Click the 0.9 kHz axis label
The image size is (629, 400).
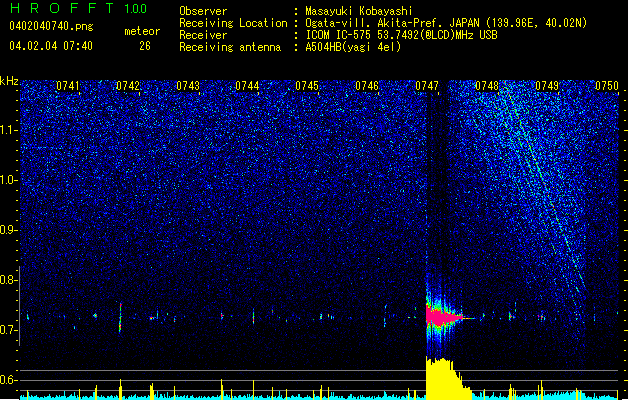9,230
